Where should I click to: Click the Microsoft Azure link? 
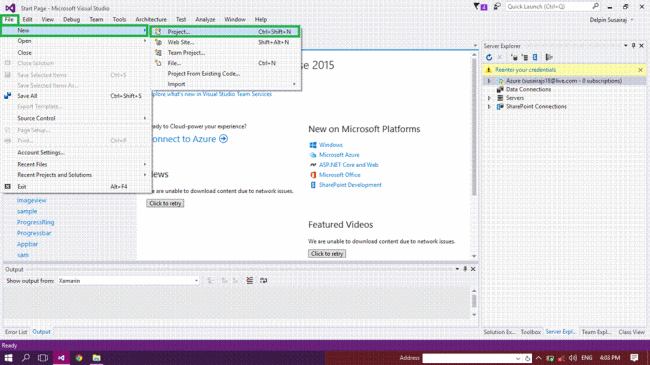[339, 155]
